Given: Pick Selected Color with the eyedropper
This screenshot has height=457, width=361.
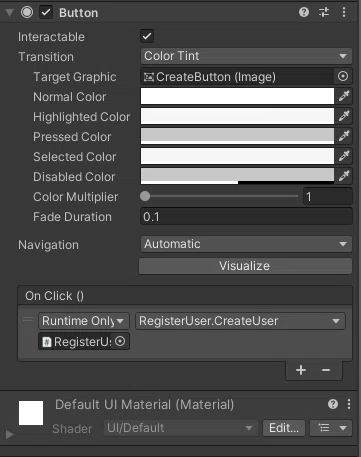Looking at the screenshot, I should pos(344,156).
